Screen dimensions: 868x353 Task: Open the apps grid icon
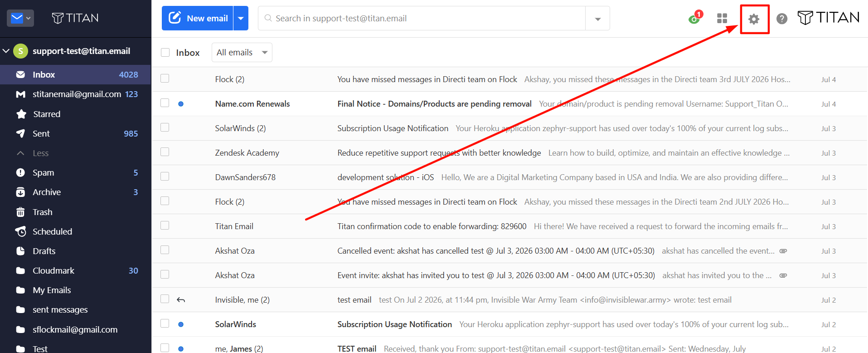[722, 19]
